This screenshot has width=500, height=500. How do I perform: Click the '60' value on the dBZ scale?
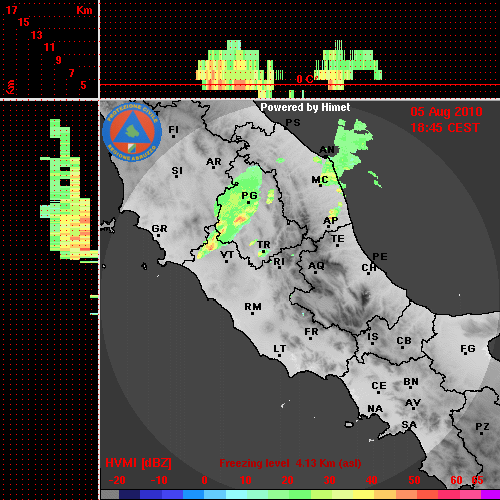(x=456, y=480)
